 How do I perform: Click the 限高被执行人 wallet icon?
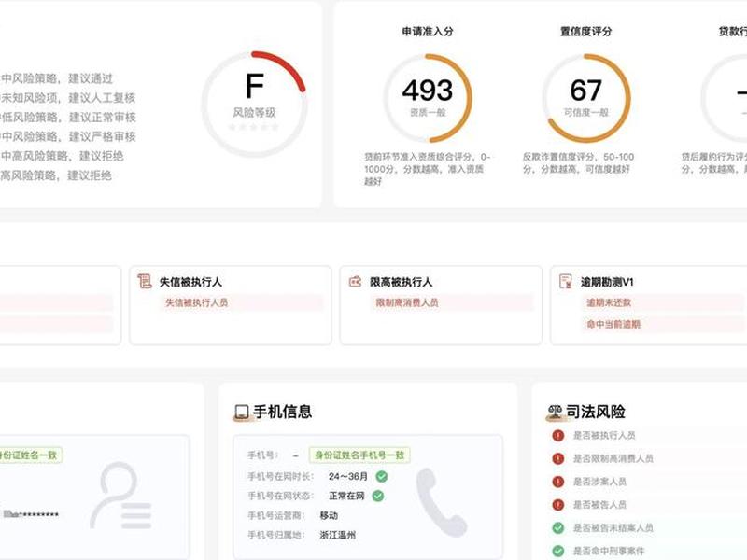[x=355, y=282]
